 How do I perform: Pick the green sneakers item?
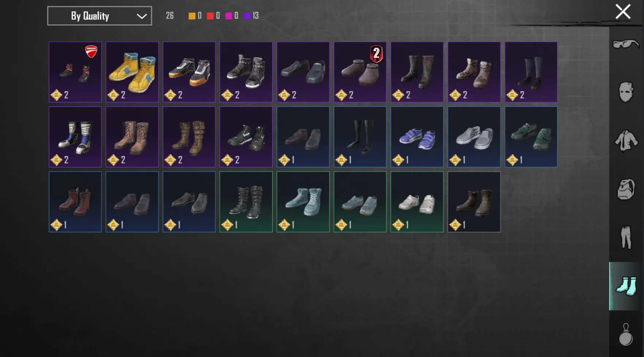[531, 137]
